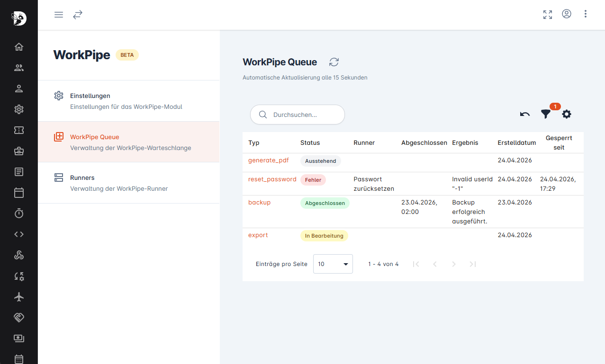
Task: Open the generate_pdf job link
Action: click(268, 160)
